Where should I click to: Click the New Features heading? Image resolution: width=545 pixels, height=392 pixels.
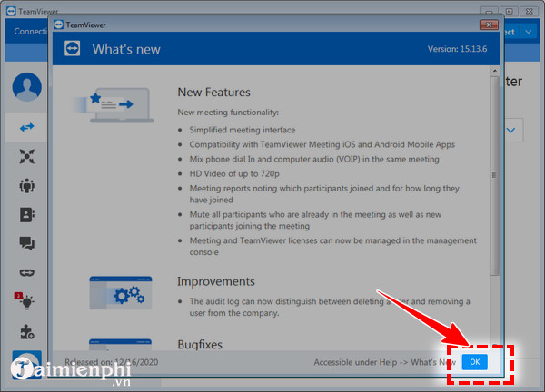[x=213, y=93]
